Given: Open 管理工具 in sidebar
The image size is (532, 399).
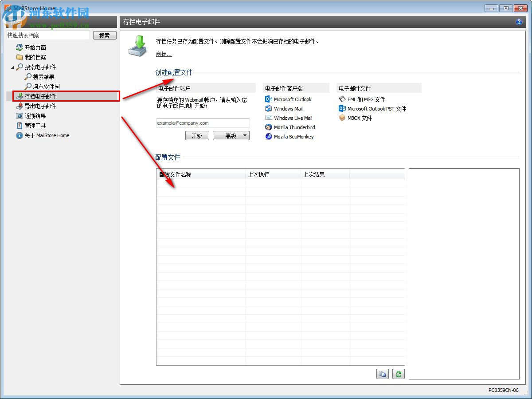Looking at the screenshot, I should (x=35, y=126).
